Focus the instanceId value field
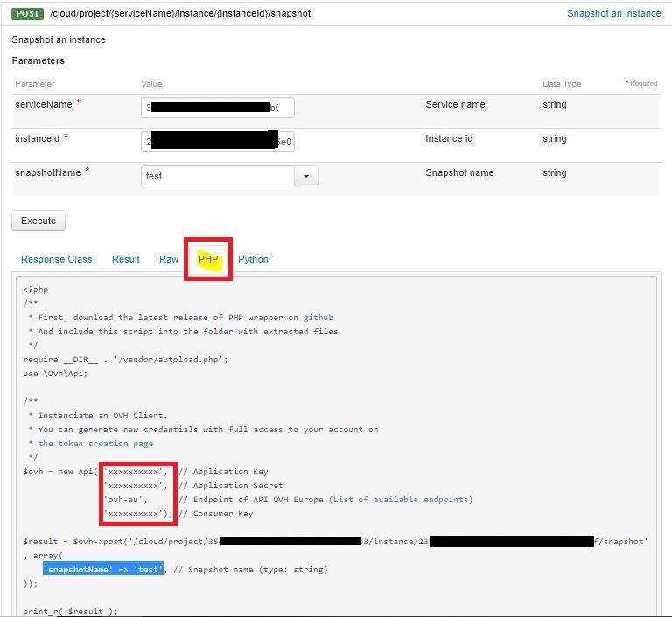672x617 pixels. point(217,142)
